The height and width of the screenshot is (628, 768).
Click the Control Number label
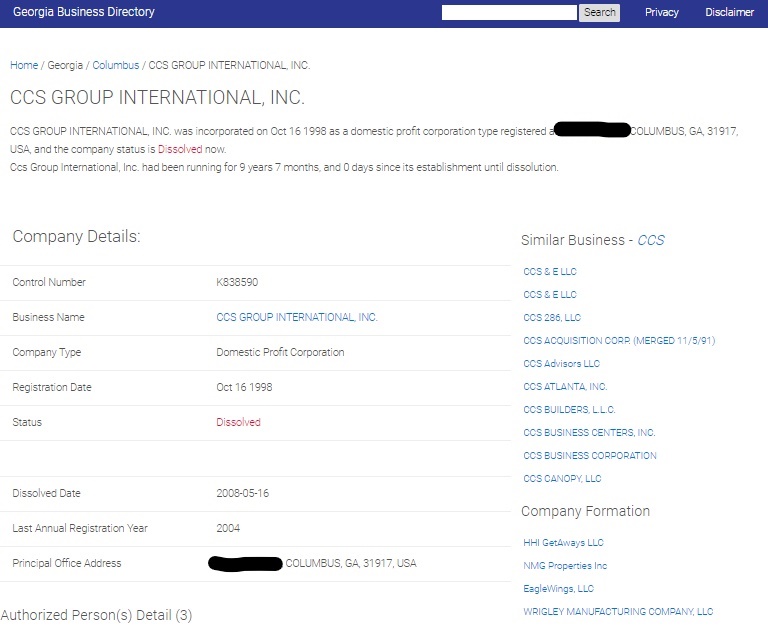49,282
